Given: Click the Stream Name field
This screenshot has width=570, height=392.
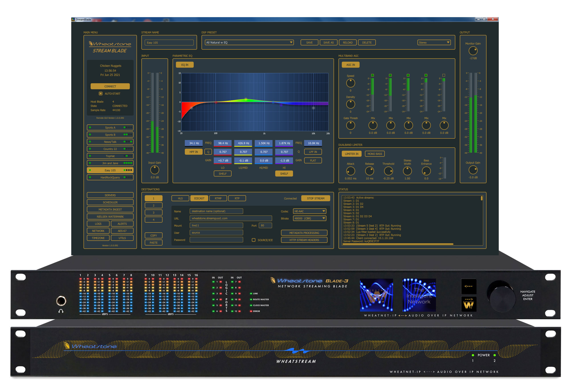Looking at the screenshot, I should [x=169, y=43].
